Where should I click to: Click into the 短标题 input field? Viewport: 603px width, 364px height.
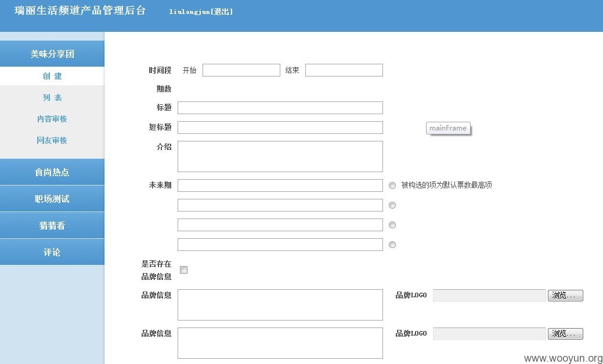click(x=280, y=128)
